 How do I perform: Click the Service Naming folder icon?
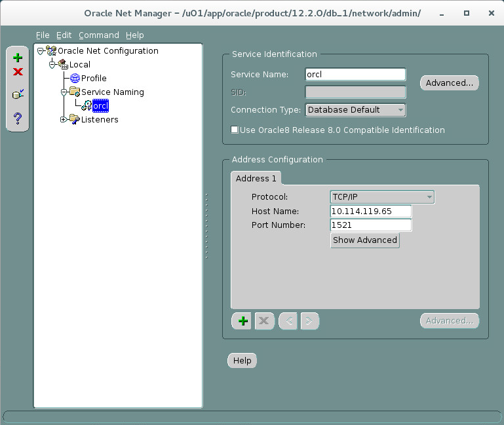75,92
